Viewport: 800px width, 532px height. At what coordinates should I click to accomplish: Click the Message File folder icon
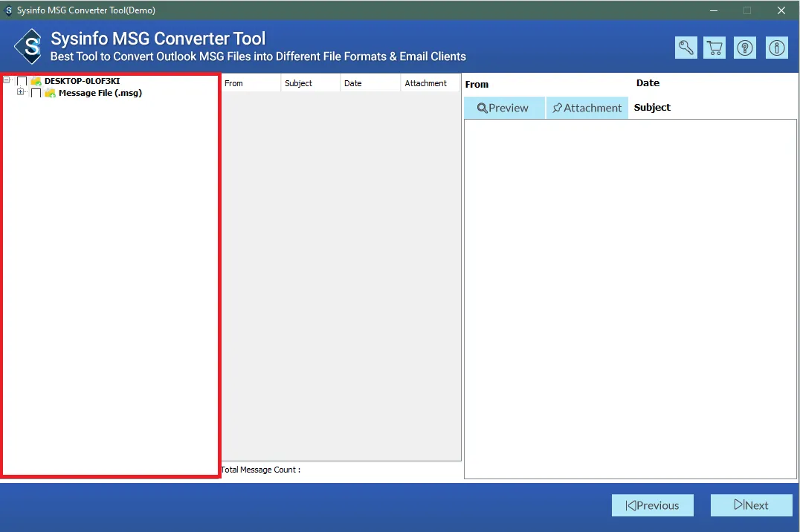tap(50, 93)
